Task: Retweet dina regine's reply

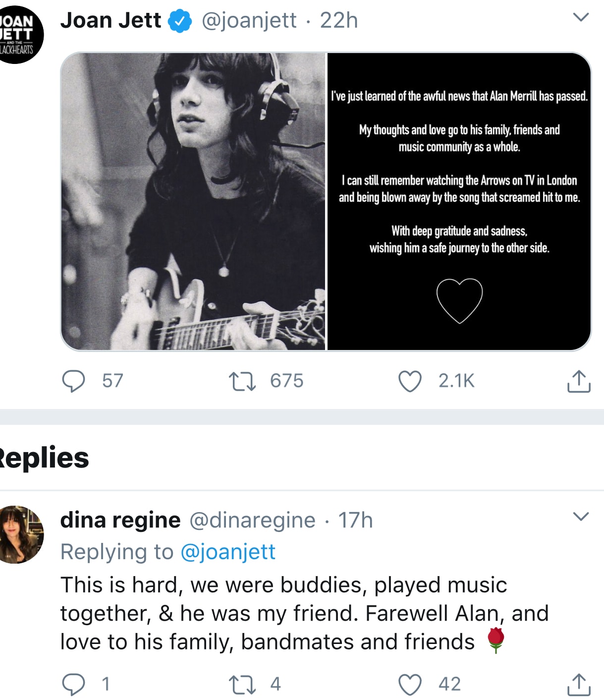Action: (x=242, y=684)
